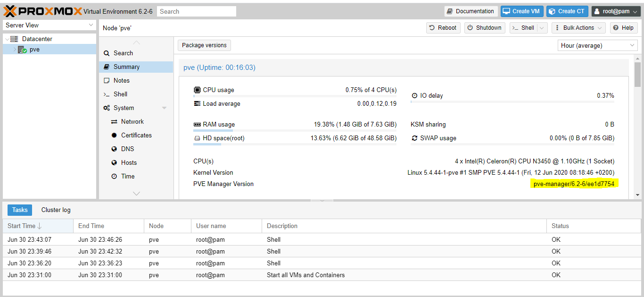644x297 pixels.
Task: Click the Certificates badge icon
Action: (x=114, y=136)
